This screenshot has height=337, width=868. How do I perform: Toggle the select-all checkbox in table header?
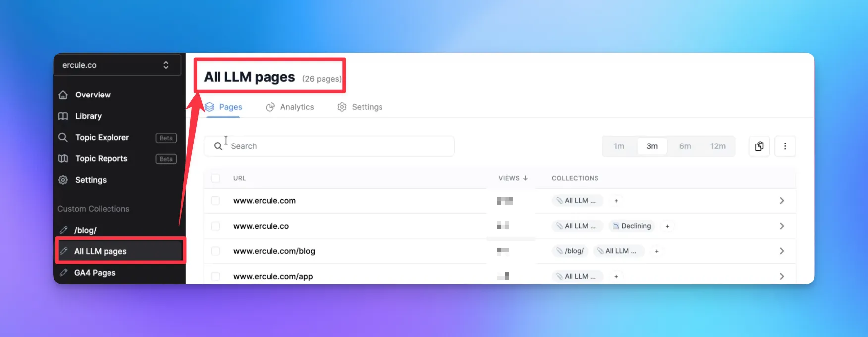click(216, 178)
